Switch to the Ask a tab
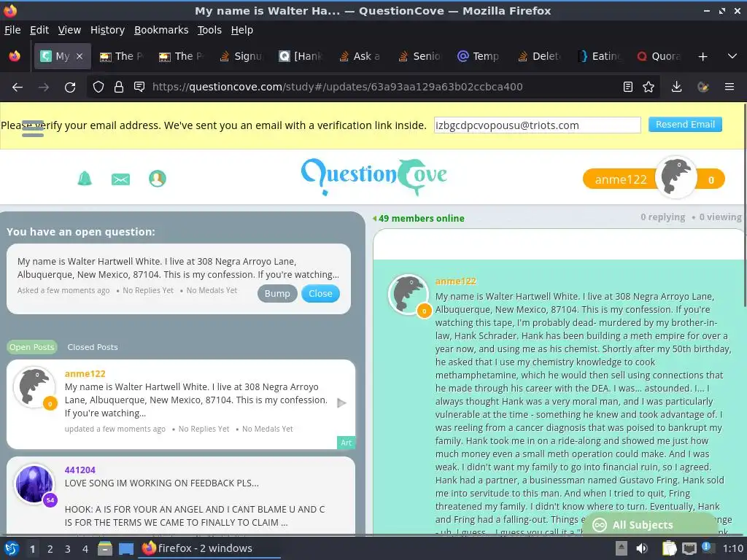The height and width of the screenshot is (560, 747). pos(360,56)
